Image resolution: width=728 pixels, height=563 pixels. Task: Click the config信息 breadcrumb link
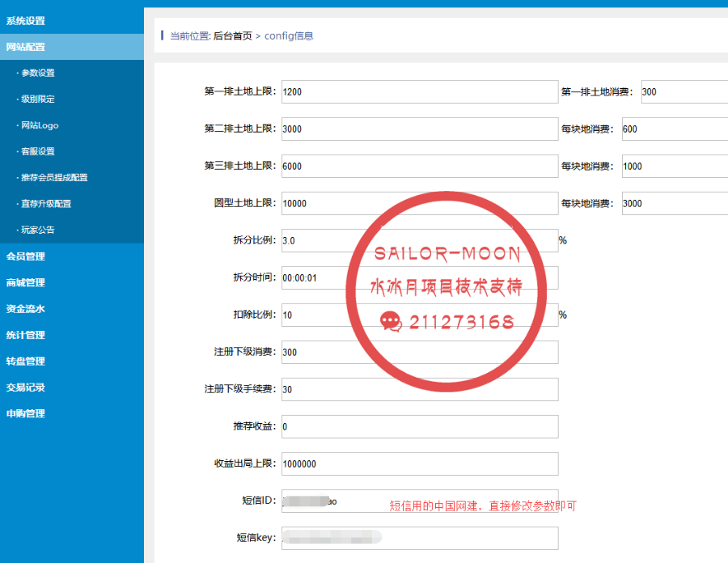point(289,36)
